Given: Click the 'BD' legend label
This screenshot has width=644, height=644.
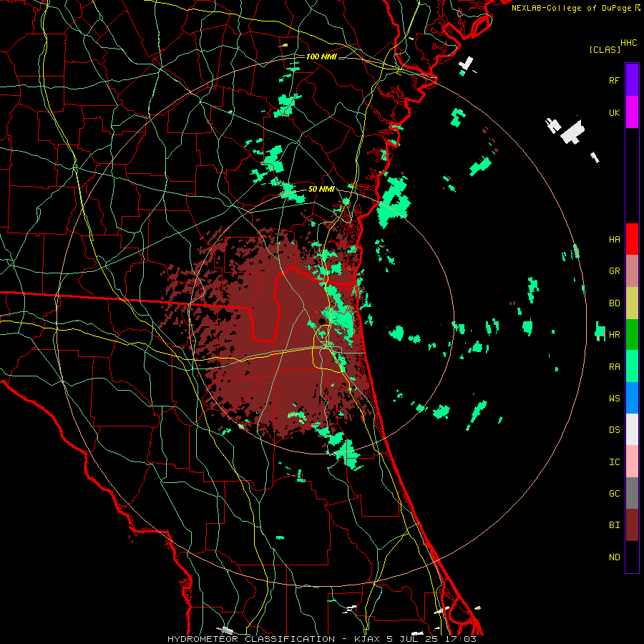Looking at the screenshot, I should point(614,303).
